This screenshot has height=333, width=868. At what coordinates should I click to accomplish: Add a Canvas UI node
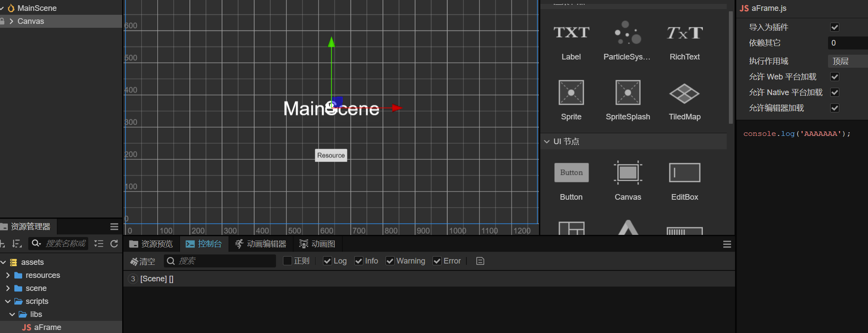click(628, 181)
